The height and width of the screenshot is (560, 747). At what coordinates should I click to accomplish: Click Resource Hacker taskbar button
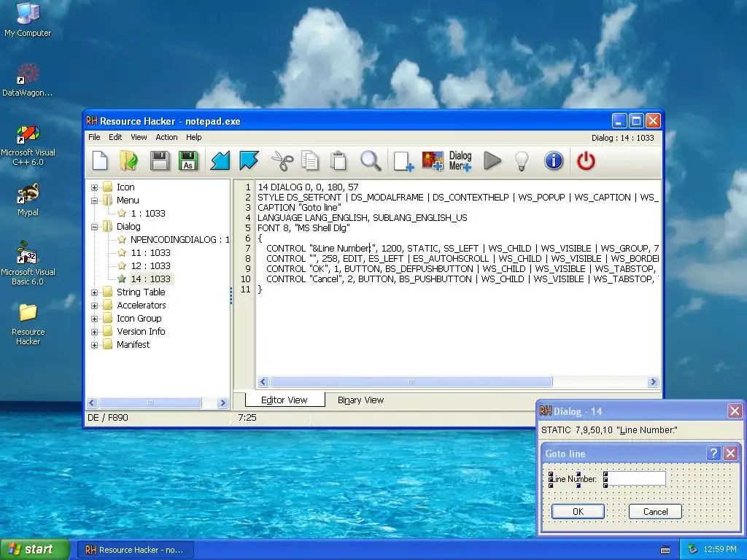click(135, 550)
